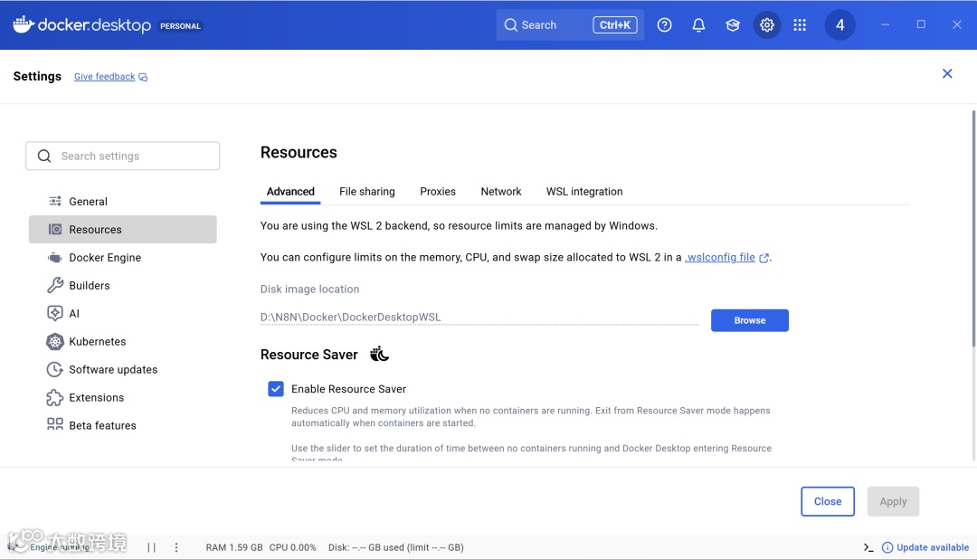Open the Proxies tab
Screen dimensions: 977x560
tap(438, 191)
